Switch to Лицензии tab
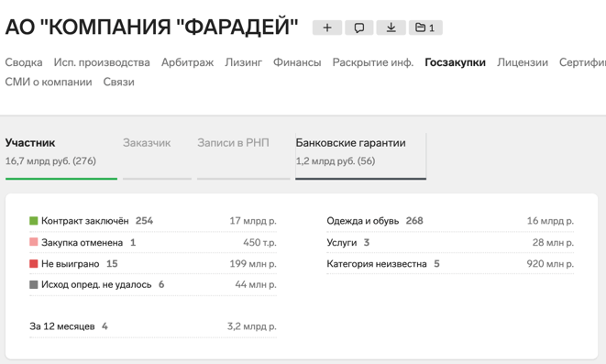 click(x=523, y=62)
